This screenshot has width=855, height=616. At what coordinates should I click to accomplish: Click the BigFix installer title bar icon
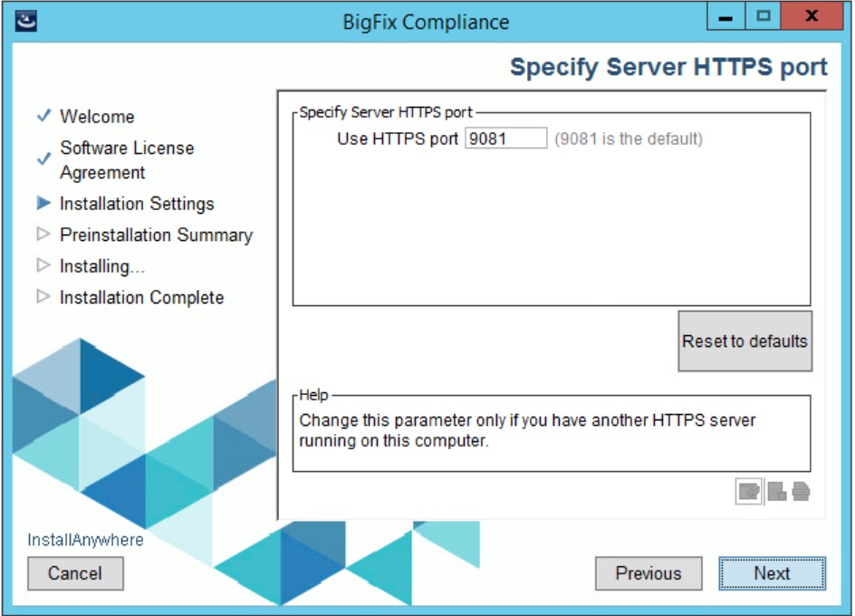pyautogui.click(x=25, y=21)
